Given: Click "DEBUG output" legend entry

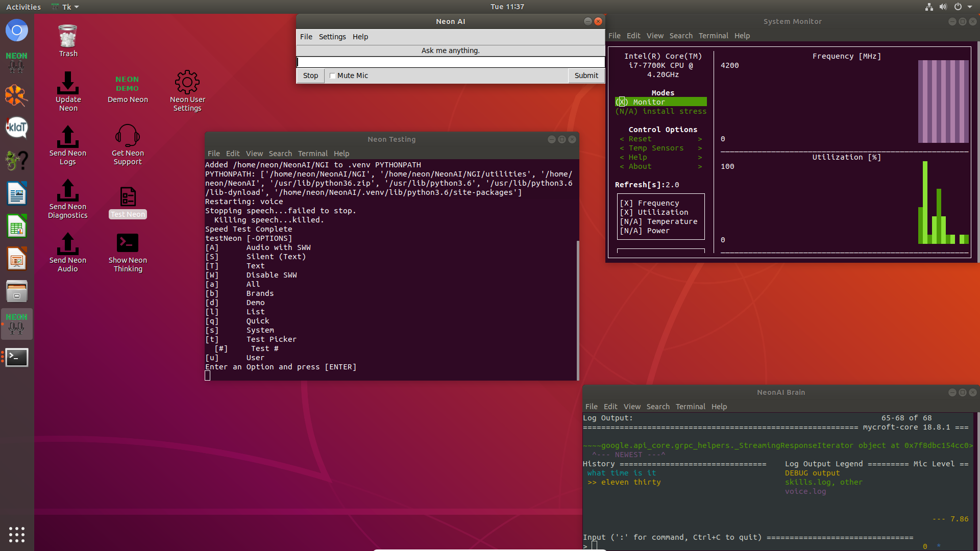Looking at the screenshot, I should coord(812,473).
